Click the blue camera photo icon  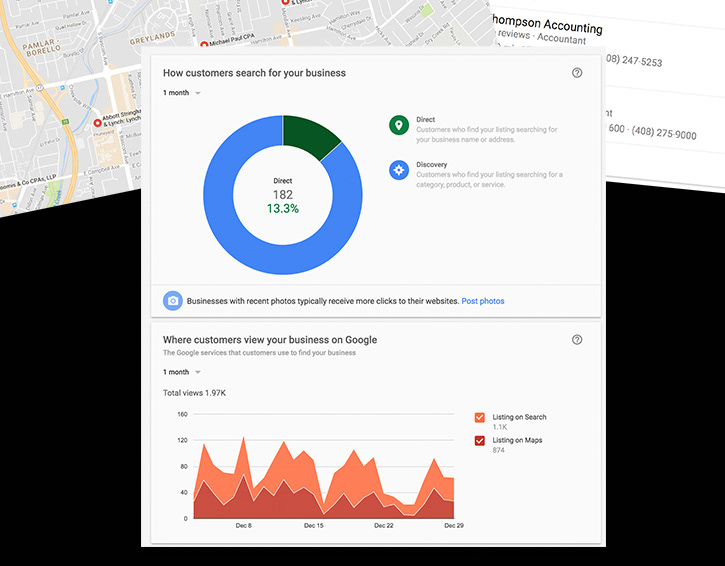tap(172, 301)
